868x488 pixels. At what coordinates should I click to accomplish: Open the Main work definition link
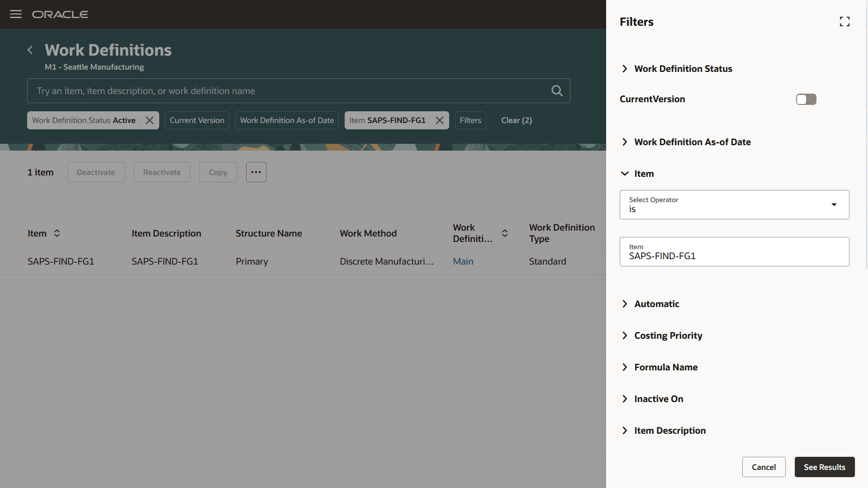[x=463, y=261]
